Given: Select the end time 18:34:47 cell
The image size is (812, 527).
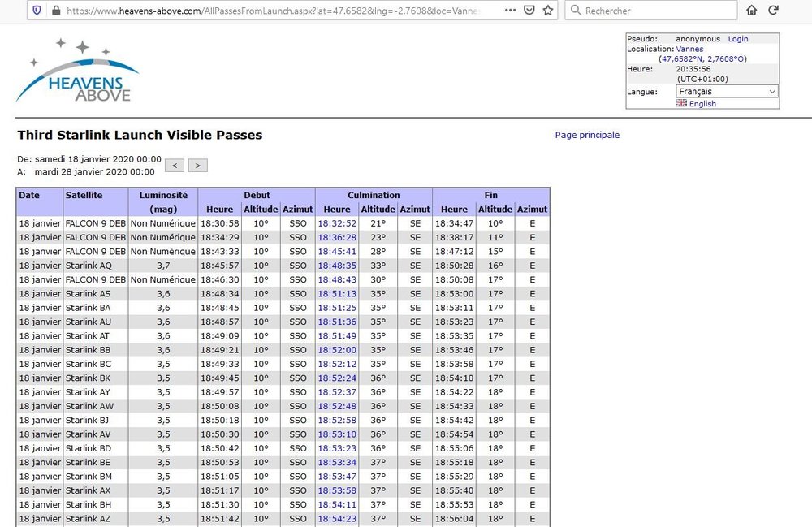Looking at the screenshot, I should click(454, 223).
